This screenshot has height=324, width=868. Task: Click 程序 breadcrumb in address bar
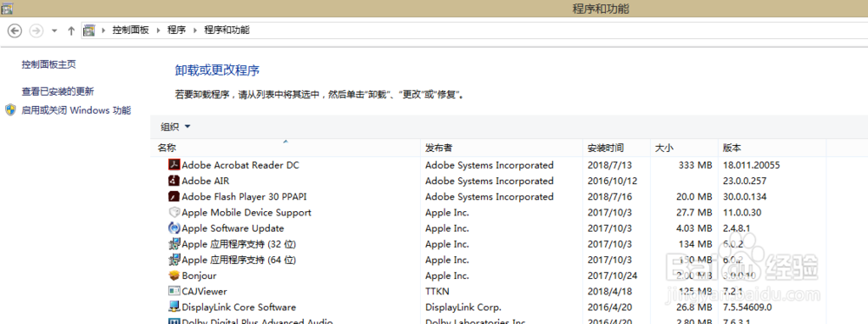[176, 30]
